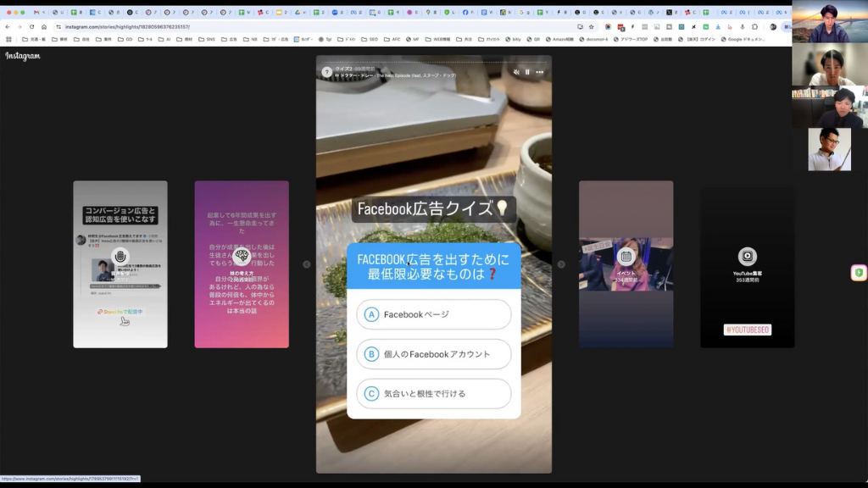868x488 pixels.
Task: Go to the next story arrow
Action: pos(561,264)
